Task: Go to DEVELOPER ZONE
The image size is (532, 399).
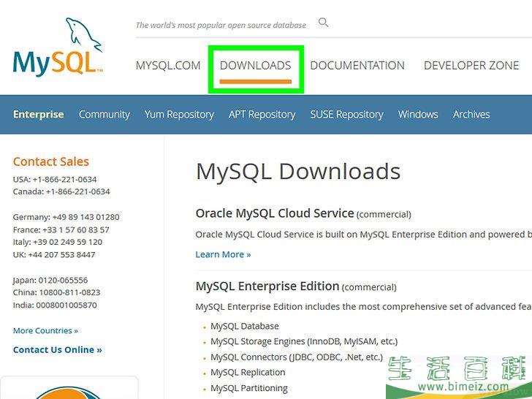Action: 471,65
